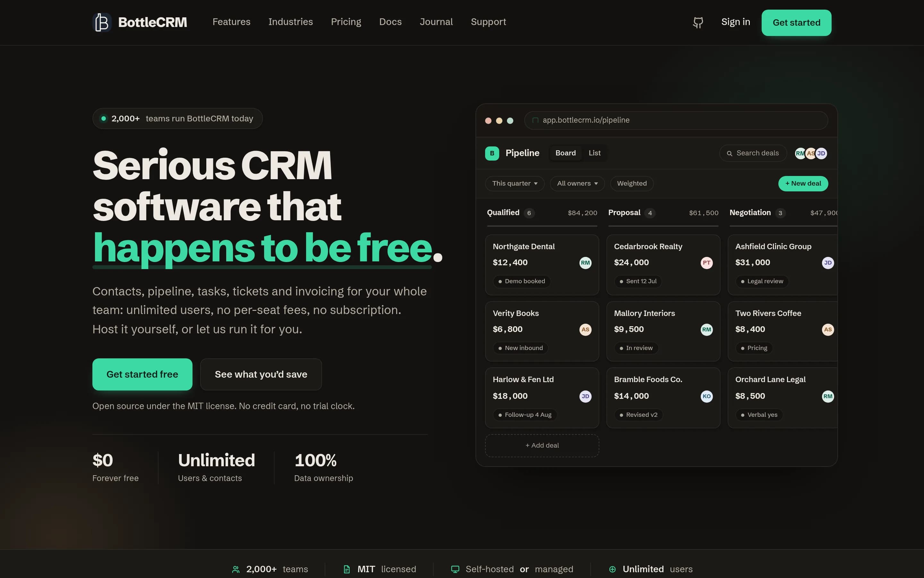Click the document icon next to MIT licensed
The image size is (924, 578).
click(x=347, y=569)
